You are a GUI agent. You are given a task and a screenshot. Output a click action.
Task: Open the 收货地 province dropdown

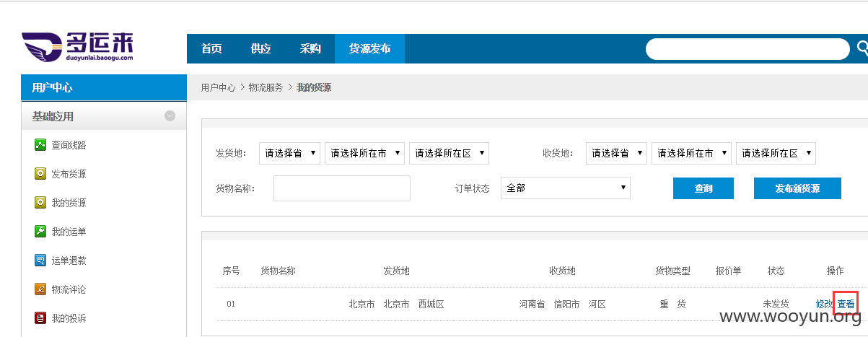coord(617,153)
